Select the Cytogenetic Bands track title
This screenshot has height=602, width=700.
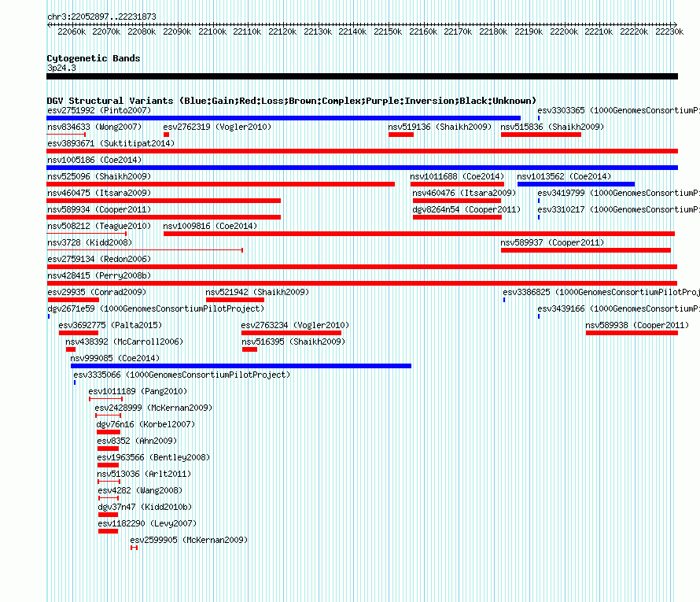[x=94, y=58]
